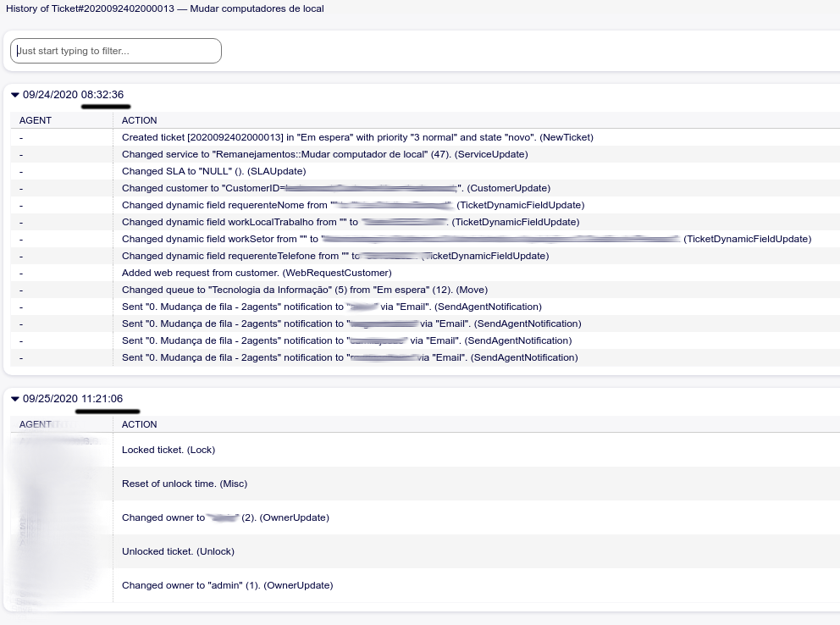Click the 09/25/2020 11:21:06 timestamp header
This screenshot has height=625, width=840.
click(x=73, y=399)
